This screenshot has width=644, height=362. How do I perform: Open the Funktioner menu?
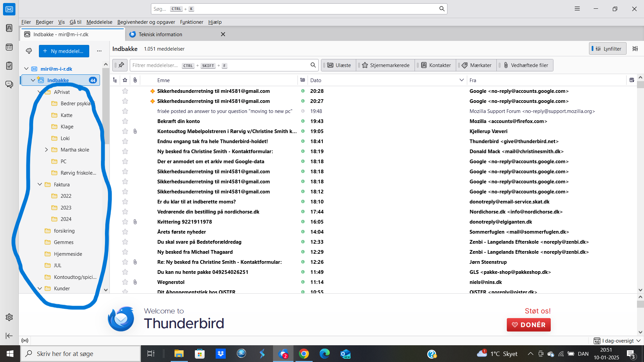(x=192, y=22)
